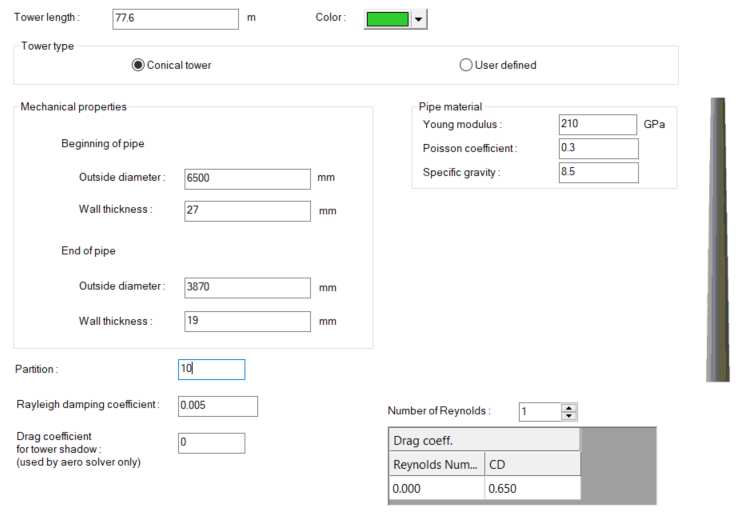Click the Reynolds Number cell 0.000
The image size is (746, 521).
[435, 488]
